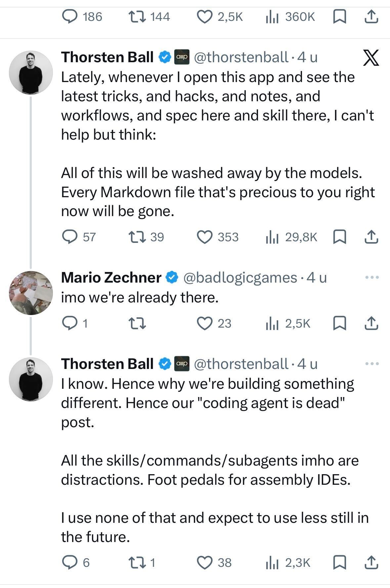390x588 pixels.
Task: Reply to tweet with 57 comments
Action: pyautogui.click(x=70, y=237)
